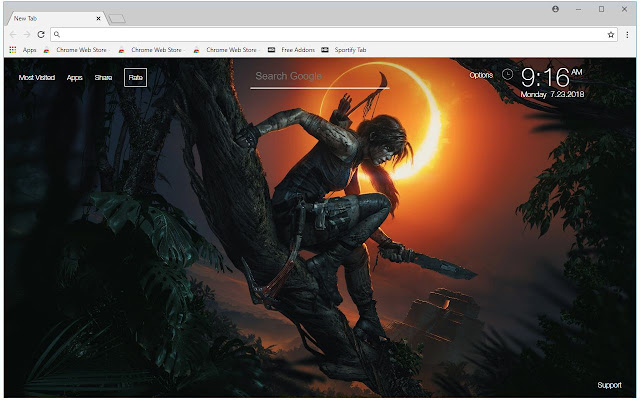
Task: Open the Options link
Action: pyautogui.click(x=481, y=75)
